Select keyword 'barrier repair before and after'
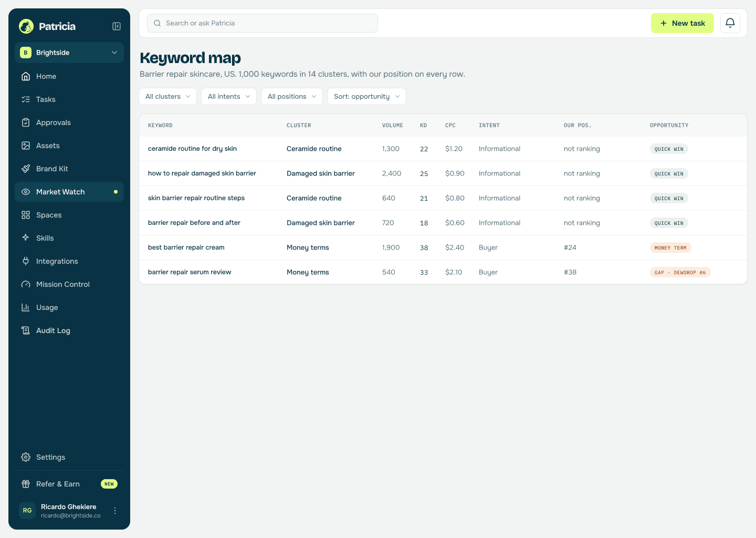 click(x=194, y=223)
